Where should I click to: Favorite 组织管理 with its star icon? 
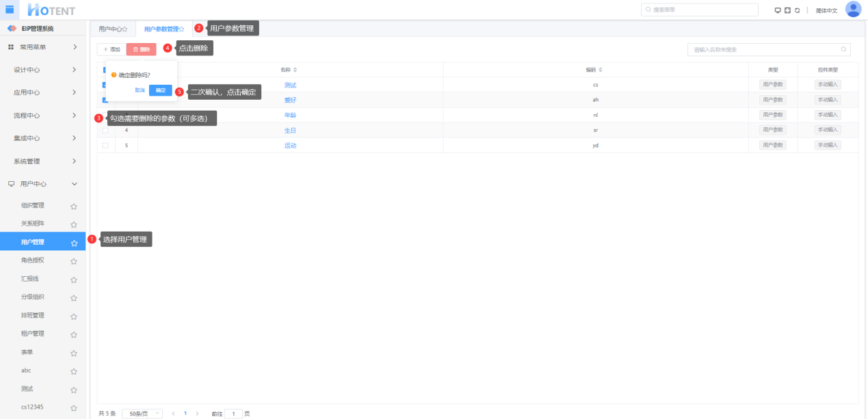click(74, 206)
